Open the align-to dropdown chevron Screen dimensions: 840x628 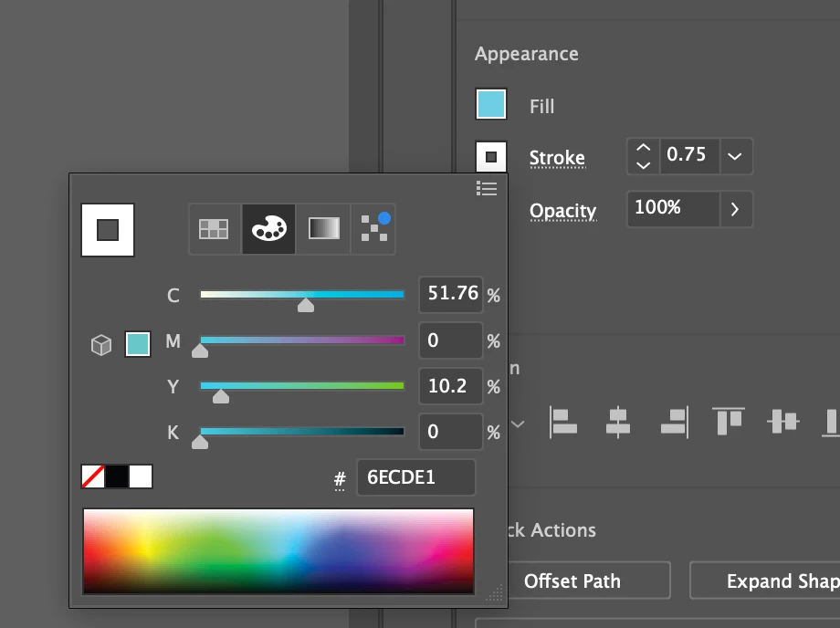pyautogui.click(x=518, y=424)
